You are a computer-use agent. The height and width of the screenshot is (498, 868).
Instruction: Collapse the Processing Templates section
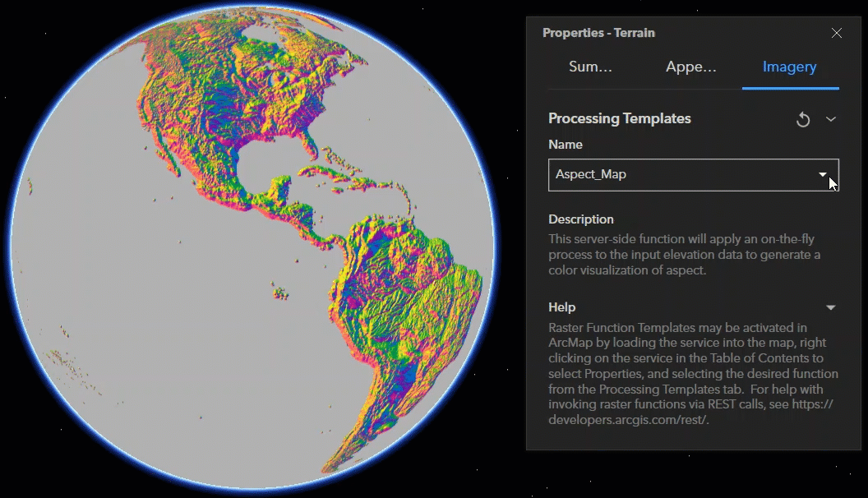pyautogui.click(x=831, y=119)
